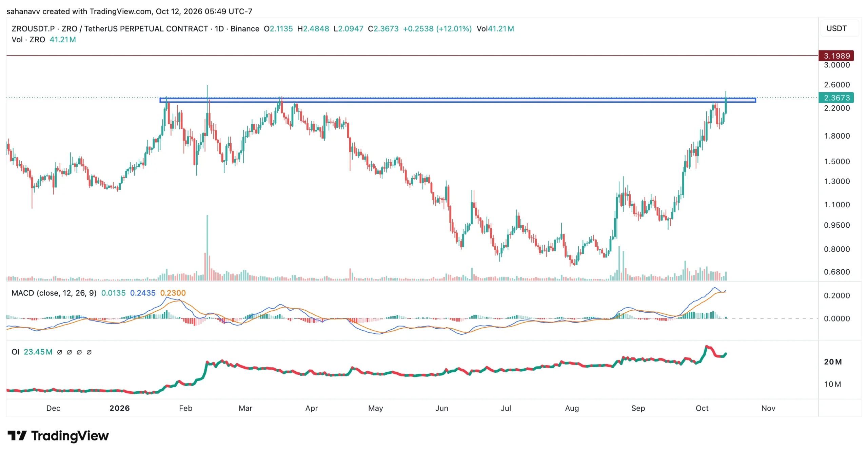The image size is (868, 455).
Task: Click the TradingView logo at the bottom
Action: (58, 436)
